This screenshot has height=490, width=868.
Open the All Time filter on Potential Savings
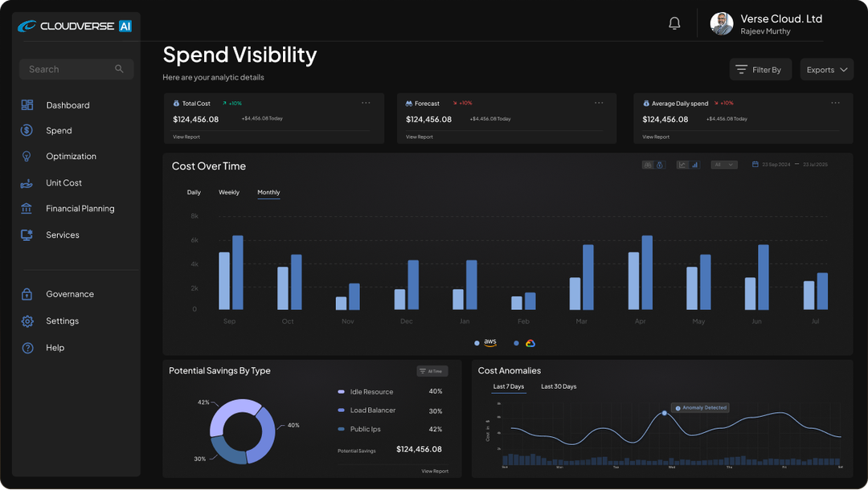(432, 371)
